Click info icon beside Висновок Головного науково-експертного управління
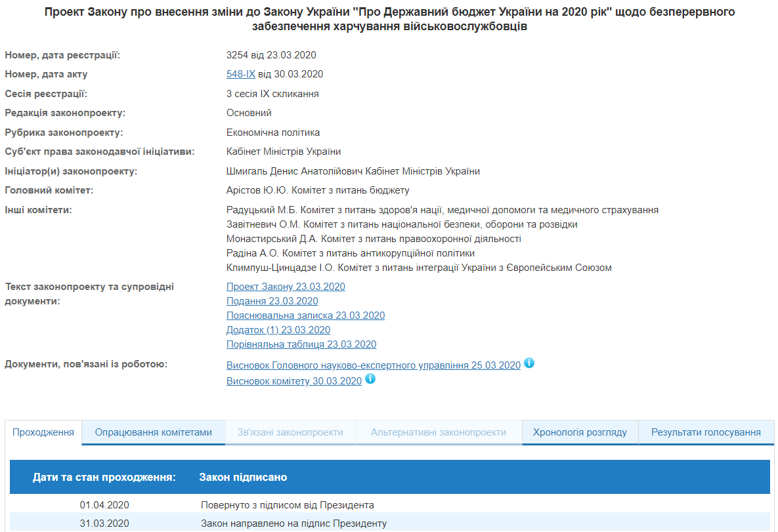Image resolution: width=778 pixels, height=532 pixels. click(x=529, y=363)
